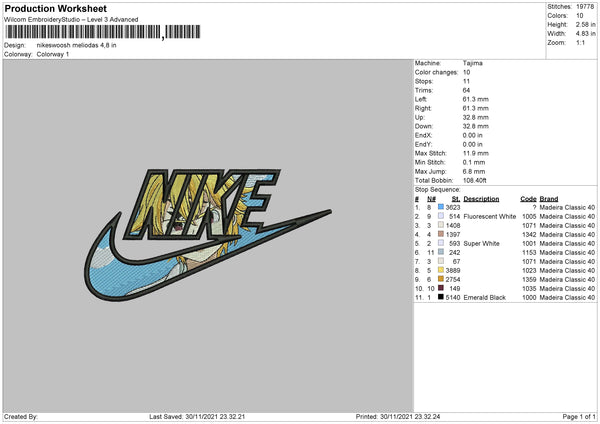Click the thread code '1153'
Image resolution: width=600 pixels, height=424 pixels.
529,253
